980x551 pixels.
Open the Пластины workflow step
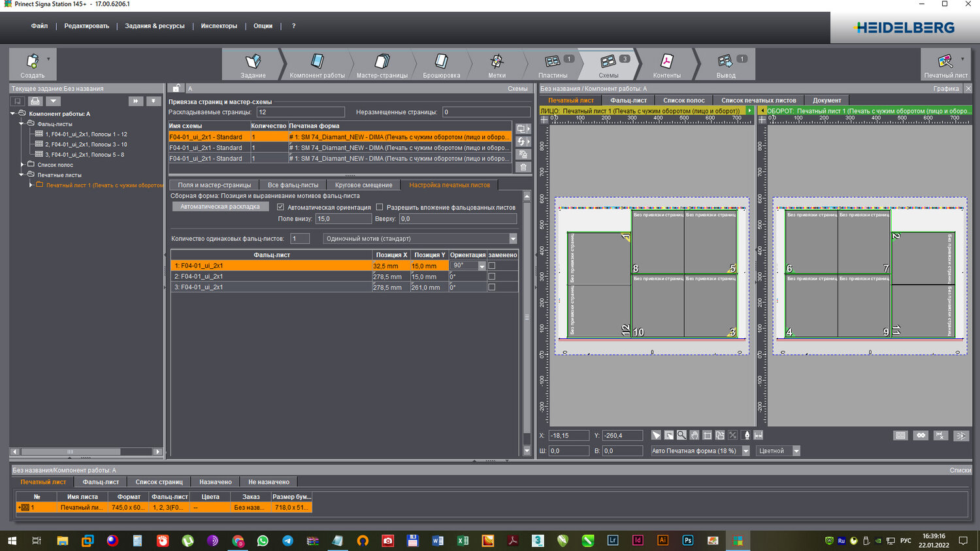pyautogui.click(x=553, y=65)
